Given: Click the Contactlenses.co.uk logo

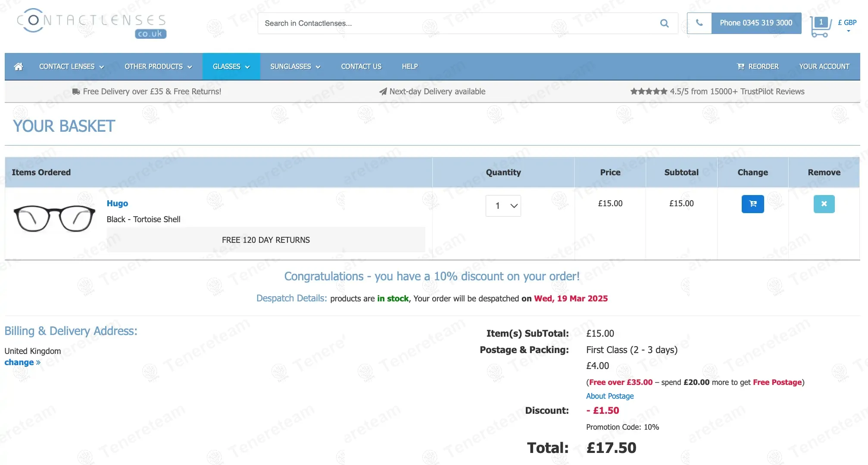Looking at the screenshot, I should click(x=92, y=24).
